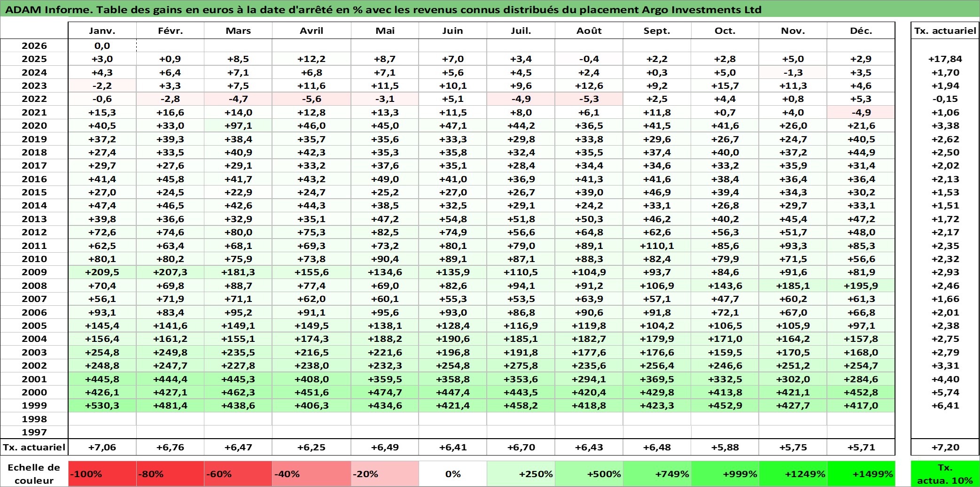Select the +999% color swatch
980x487 pixels.
click(725, 474)
